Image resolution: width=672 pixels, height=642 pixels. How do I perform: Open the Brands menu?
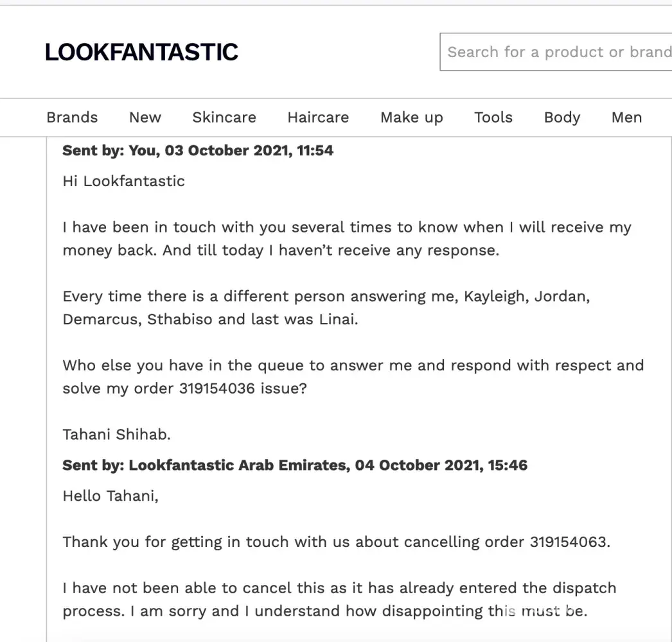72,117
